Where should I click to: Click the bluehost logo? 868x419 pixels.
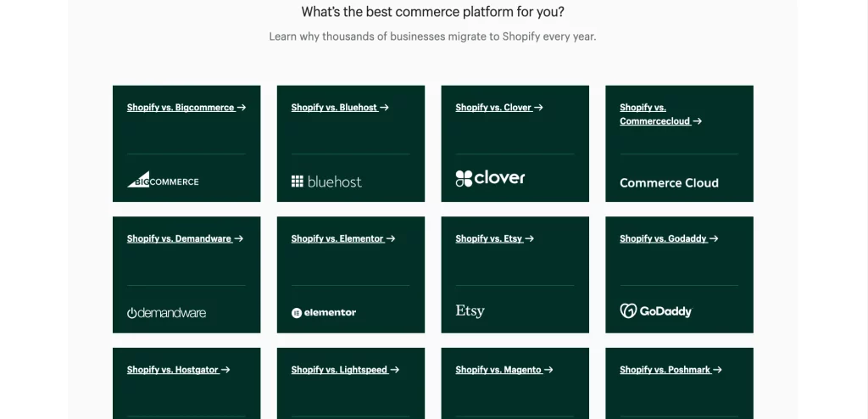(x=326, y=182)
